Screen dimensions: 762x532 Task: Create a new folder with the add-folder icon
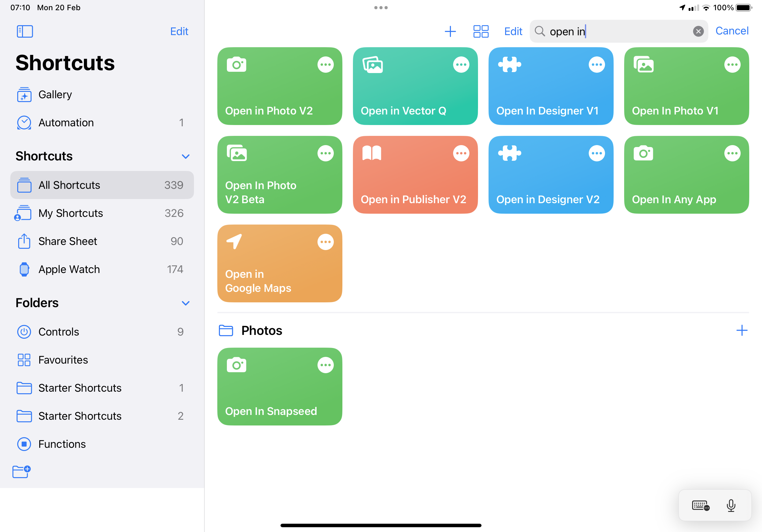click(x=22, y=471)
